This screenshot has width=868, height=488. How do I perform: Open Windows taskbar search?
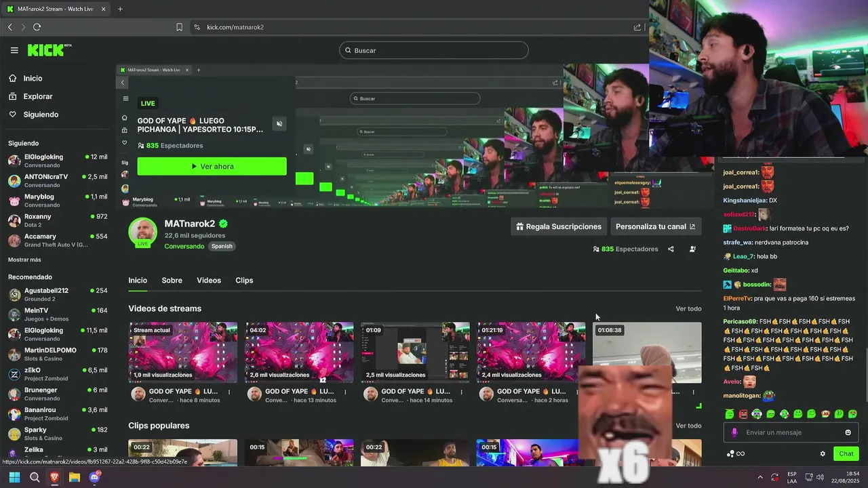[35, 477]
